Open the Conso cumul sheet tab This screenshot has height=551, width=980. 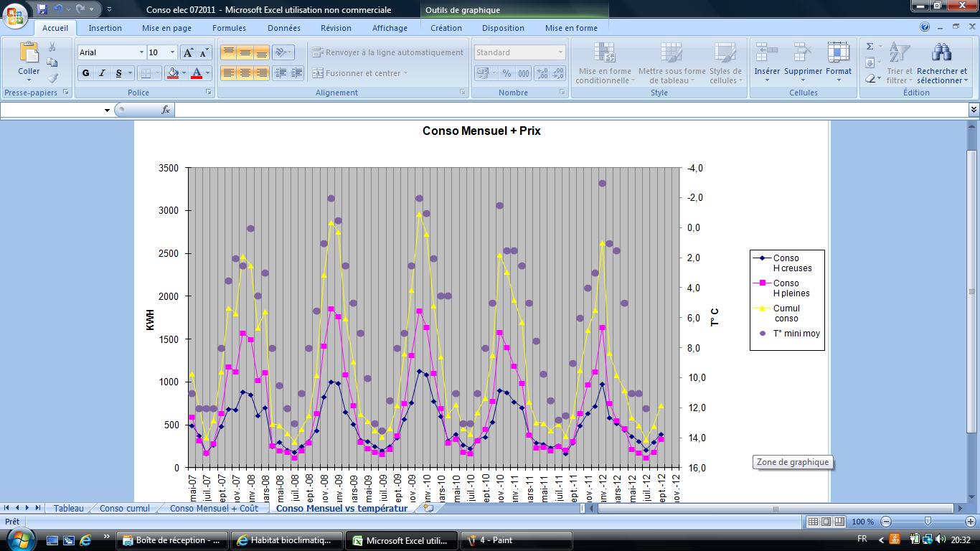(x=125, y=508)
